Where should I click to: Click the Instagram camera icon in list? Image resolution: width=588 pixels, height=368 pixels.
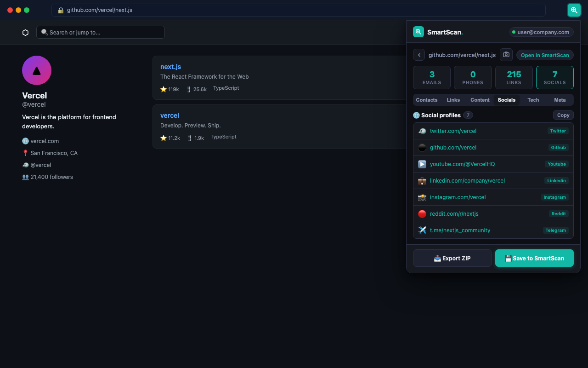(422, 197)
